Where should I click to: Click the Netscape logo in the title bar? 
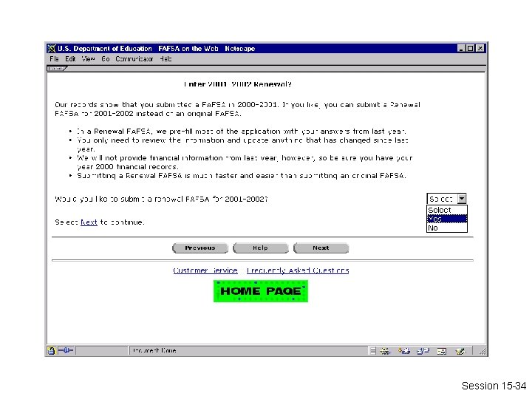pyautogui.click(x=52, y=49)
